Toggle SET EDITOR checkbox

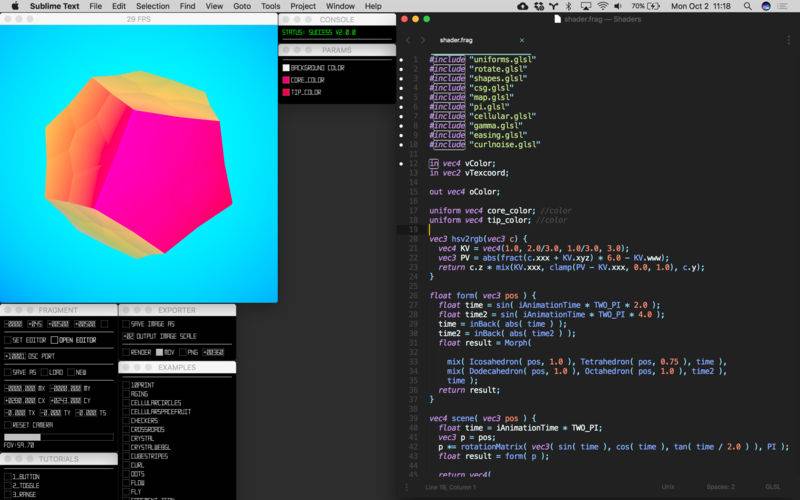pyautogui.click(x=8, y=340)
